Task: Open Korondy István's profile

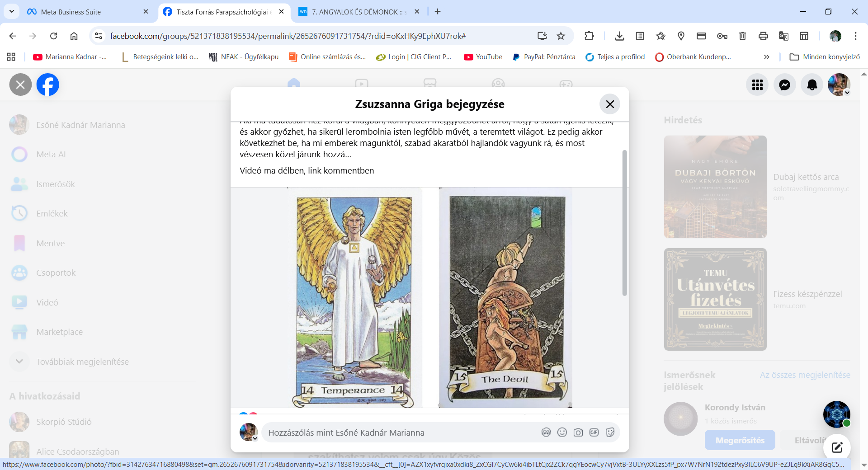Action: tap(735, 407)
